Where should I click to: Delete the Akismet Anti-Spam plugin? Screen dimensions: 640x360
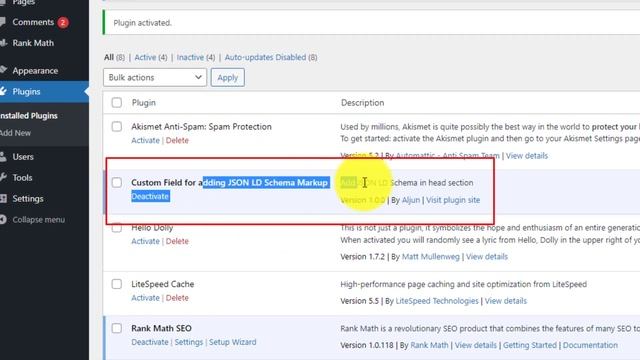point(177,140)
